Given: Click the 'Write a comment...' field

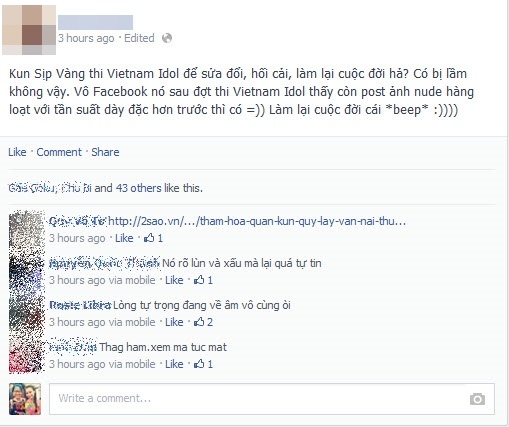Looking at the screenshot, I should point(272,399).
